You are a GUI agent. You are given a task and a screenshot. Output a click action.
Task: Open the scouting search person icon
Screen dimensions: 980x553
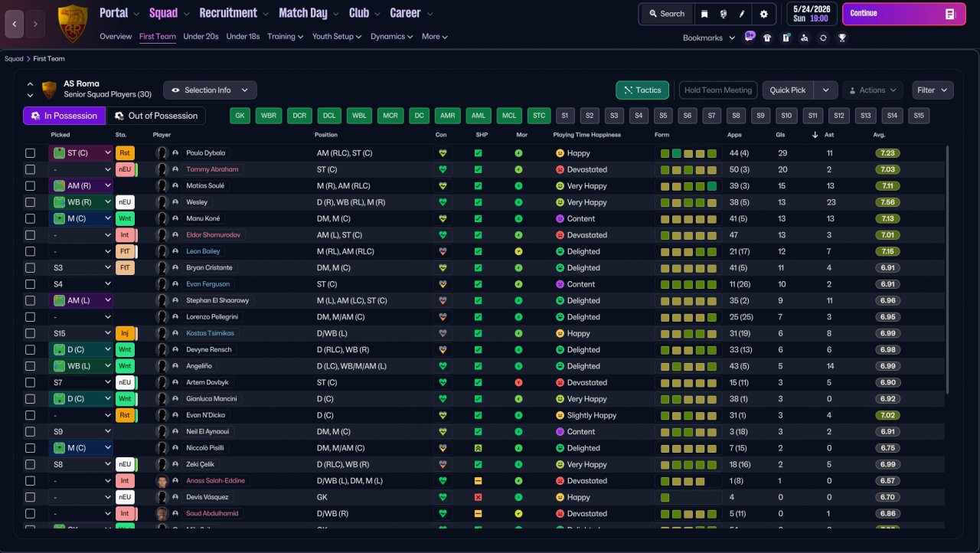(x=804, y=38)
